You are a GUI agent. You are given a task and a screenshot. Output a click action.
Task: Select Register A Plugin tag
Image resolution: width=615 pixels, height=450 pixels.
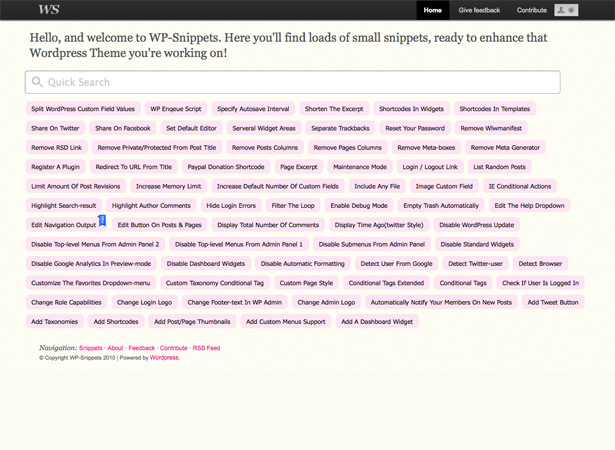[x=55, y=166]
